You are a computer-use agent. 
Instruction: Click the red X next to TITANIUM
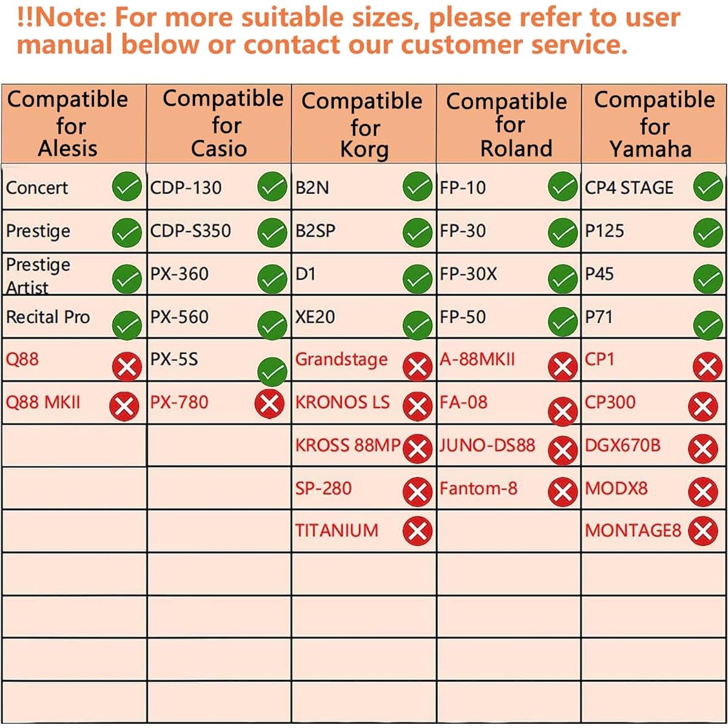point(417,531)
